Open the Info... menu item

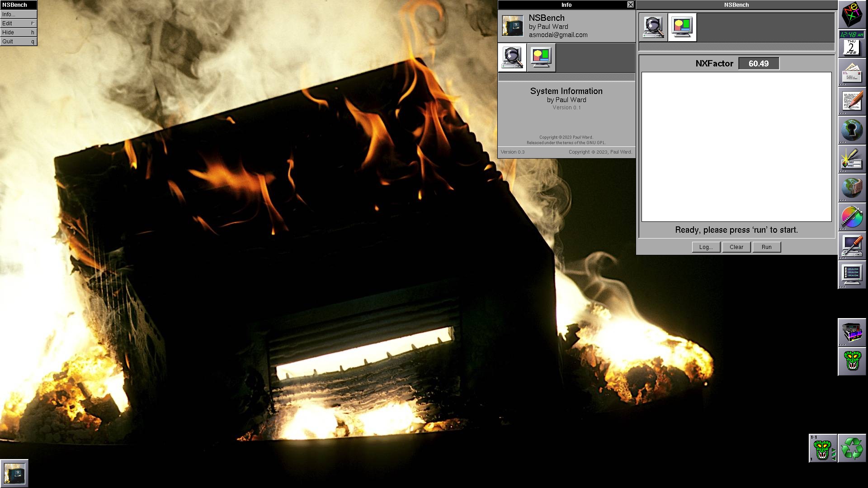(18, 14)
